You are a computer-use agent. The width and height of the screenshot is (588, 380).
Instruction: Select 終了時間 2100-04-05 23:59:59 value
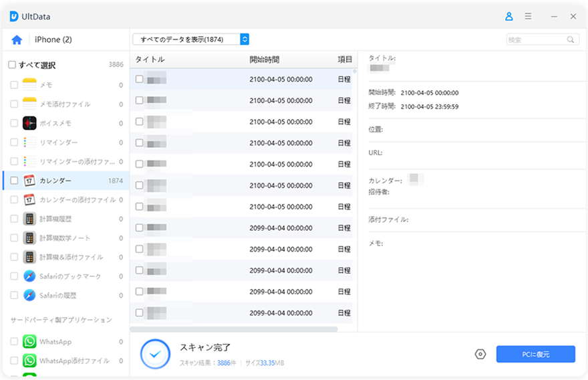click(430, 106)
